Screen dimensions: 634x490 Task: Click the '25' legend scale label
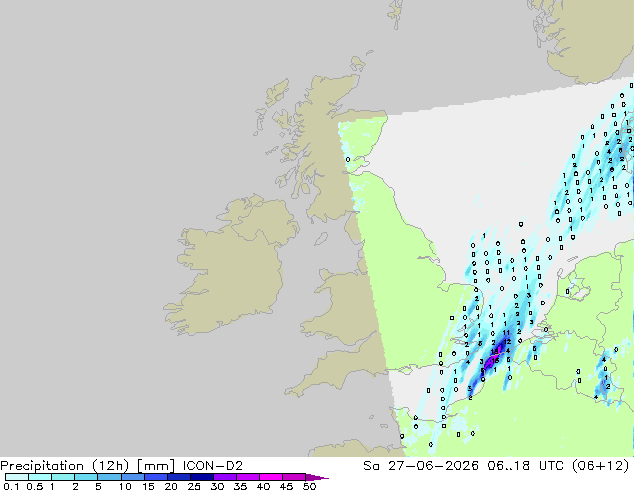[194, 486]
